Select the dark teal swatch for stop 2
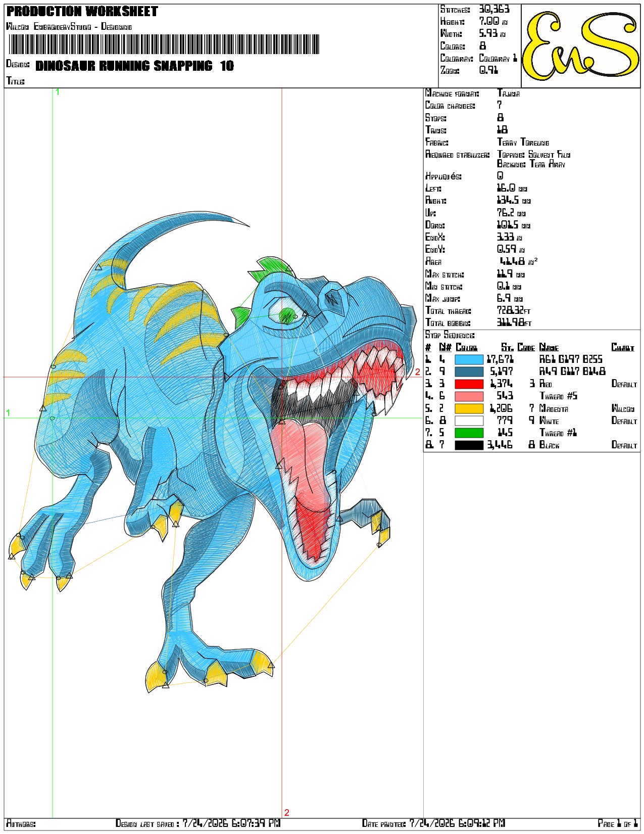Viewport: 644px width, 834px height. 469,372
